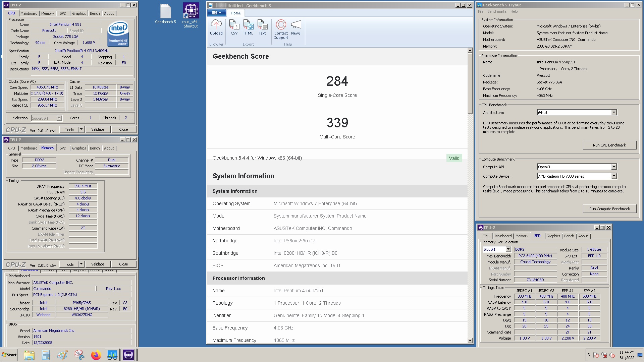Click the DRAM Frequency value 398.4 MHz
The width and height of the screenshot is (644, 362).
[83, 186]
